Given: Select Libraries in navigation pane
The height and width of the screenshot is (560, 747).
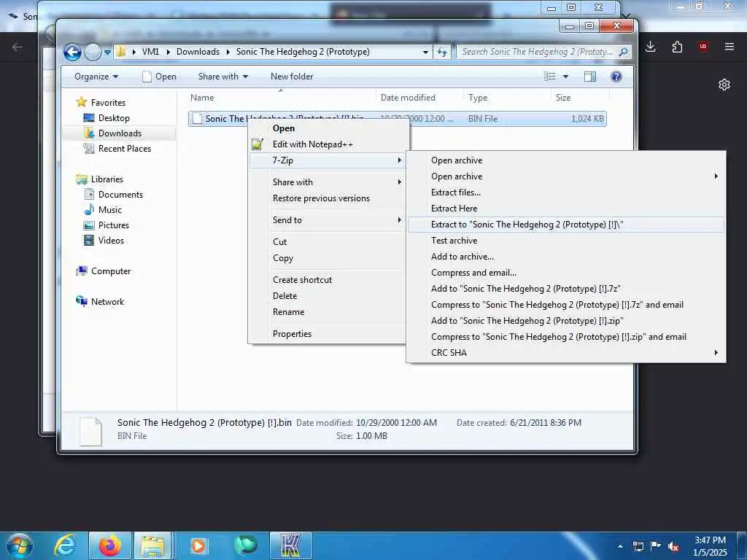Looking at the screenshot, I should tap(107, 179).
